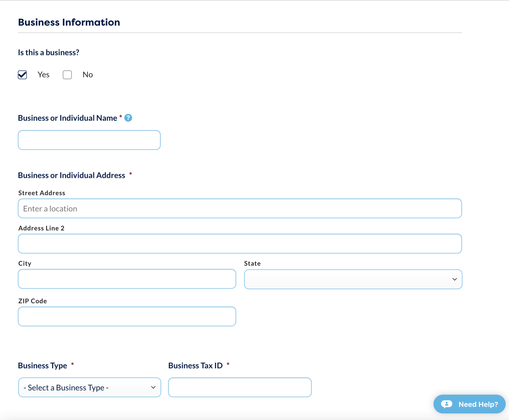Viewport: 509px width, 420px height.
Task: Click the Need Help? button
Action: (x=469, y=404)
